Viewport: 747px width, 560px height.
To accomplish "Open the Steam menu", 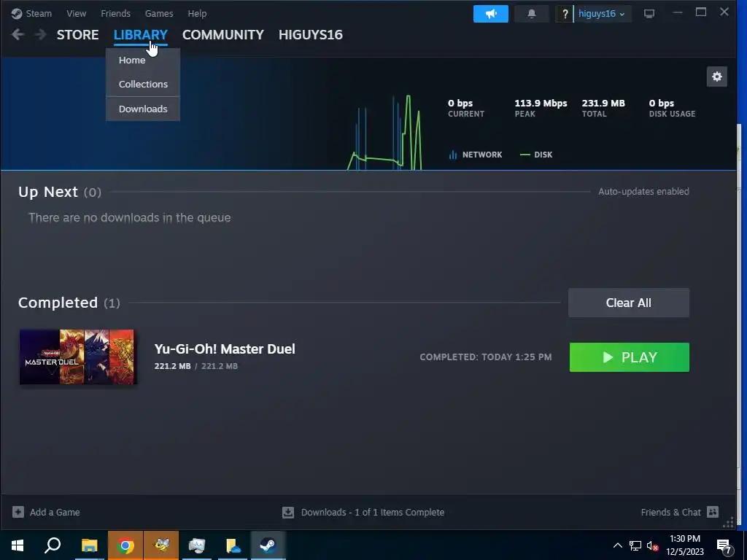I will (39, 13).
